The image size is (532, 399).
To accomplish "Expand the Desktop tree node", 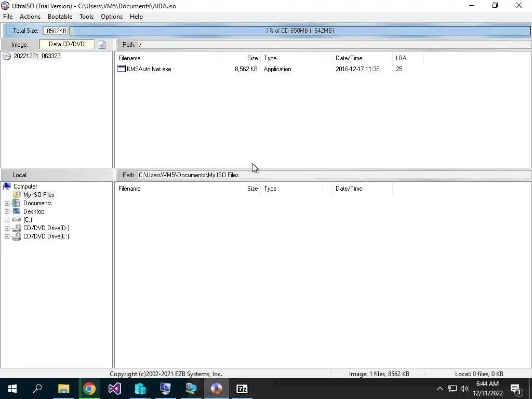I will (7, 212).
